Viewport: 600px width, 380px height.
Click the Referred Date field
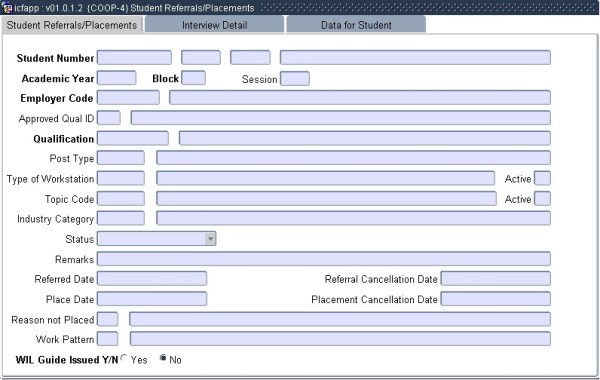point(152,279)
